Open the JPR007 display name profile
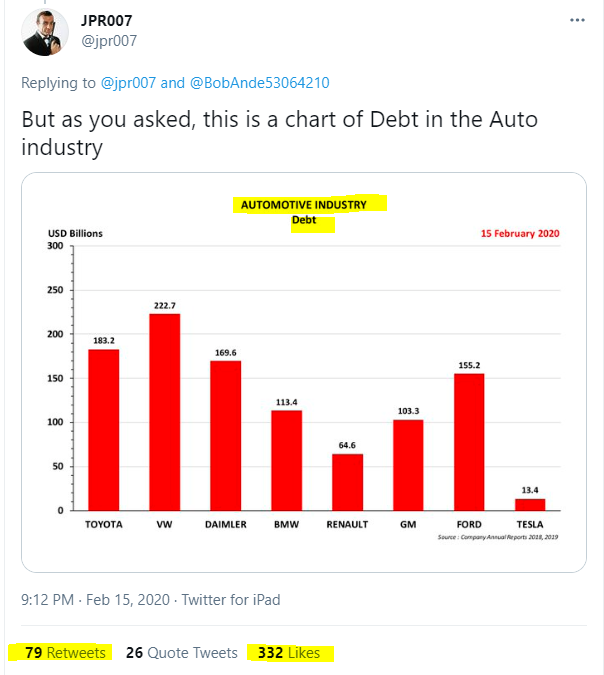This screenshot has width=604, height=675. coord(108,20)
